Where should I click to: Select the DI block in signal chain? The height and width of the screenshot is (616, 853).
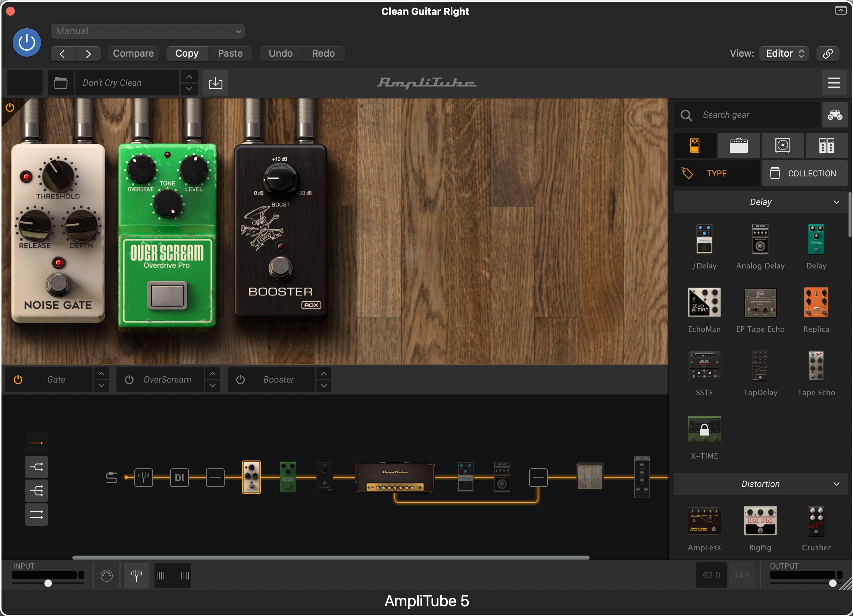pos(179,478)
